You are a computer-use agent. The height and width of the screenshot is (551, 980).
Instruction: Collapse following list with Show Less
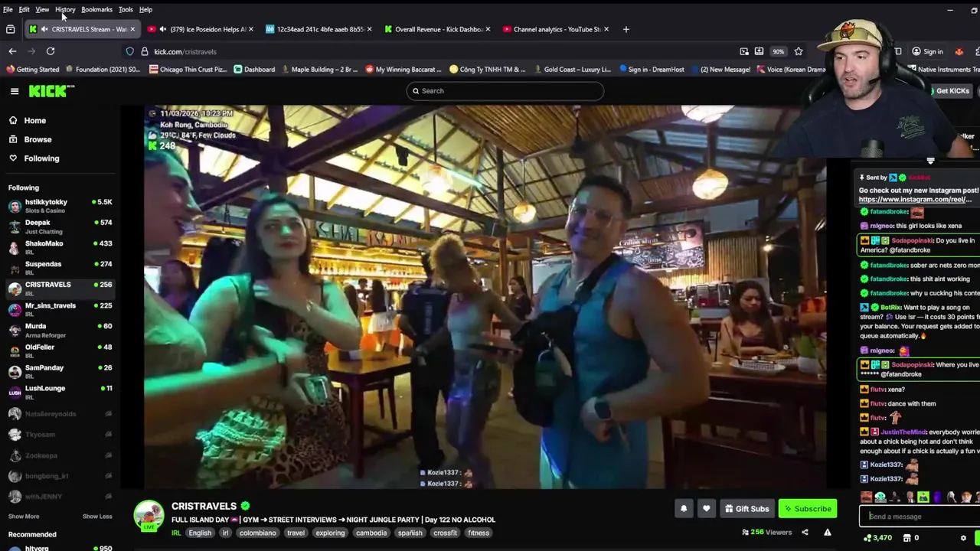97,517
